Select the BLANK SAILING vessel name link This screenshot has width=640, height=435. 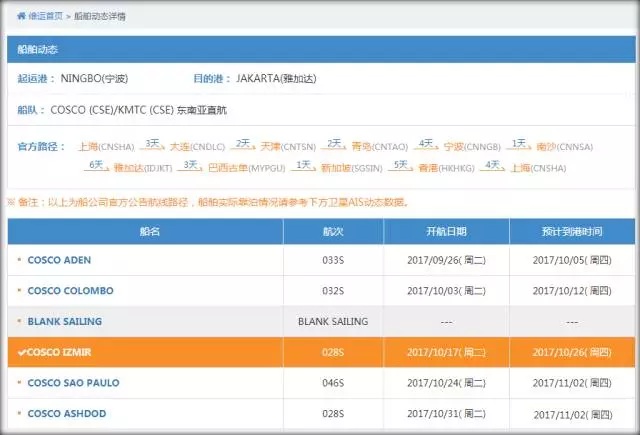coord(64,322)
